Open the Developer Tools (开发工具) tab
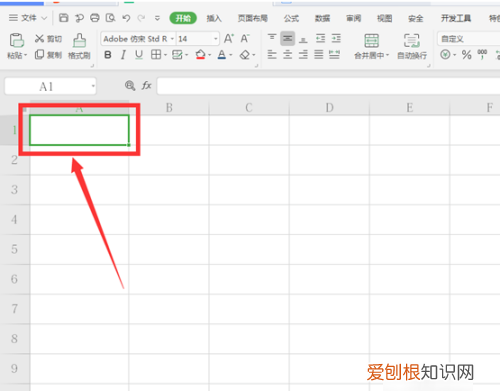Screen dimensions: 500x391 (456, 18)
